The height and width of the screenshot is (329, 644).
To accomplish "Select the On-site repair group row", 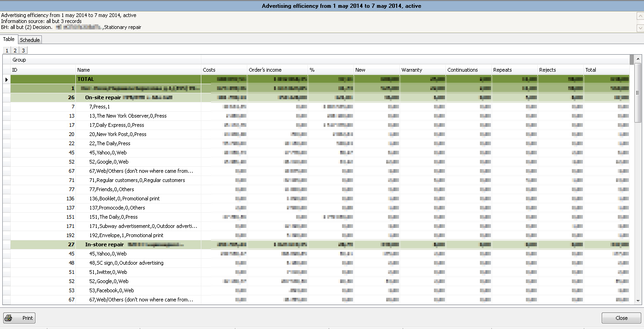I will coord(103,97).
